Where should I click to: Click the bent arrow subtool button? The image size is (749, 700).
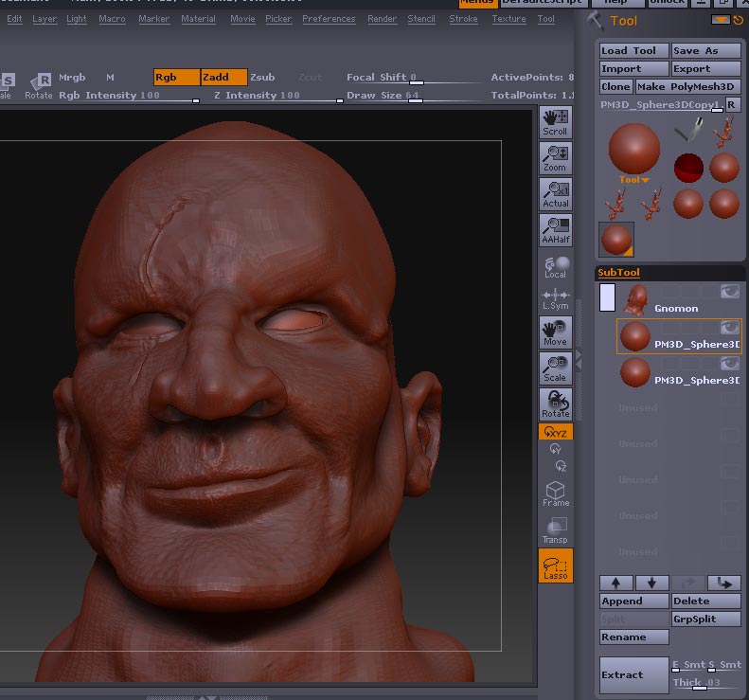pyautogui.click(x=723, y=583)
